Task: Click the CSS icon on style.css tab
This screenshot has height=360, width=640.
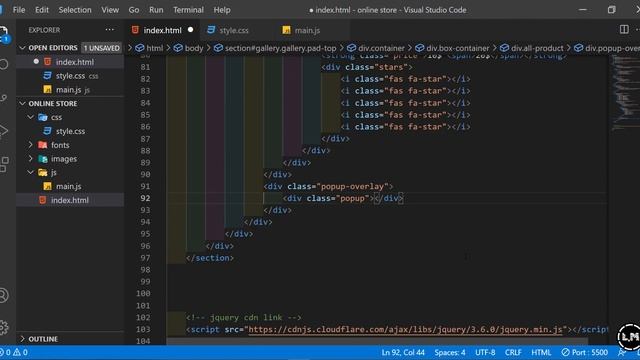Action: click(x=211, y=30)
